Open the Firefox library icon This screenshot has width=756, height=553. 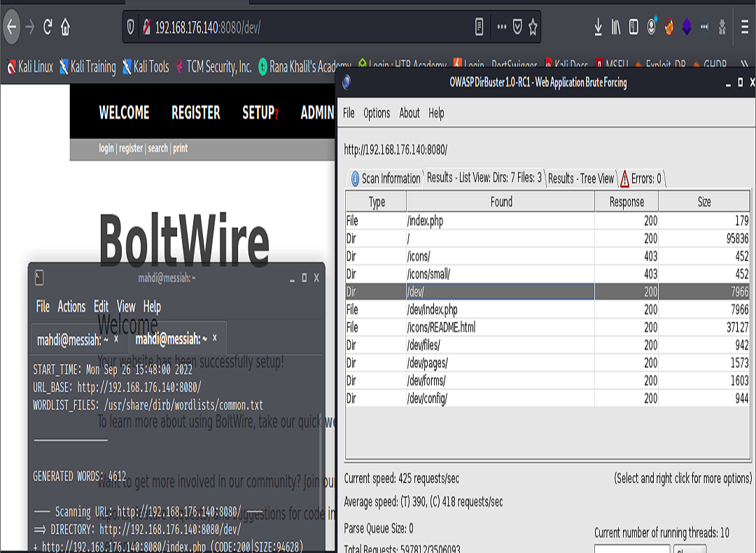[x=616, y=27]
